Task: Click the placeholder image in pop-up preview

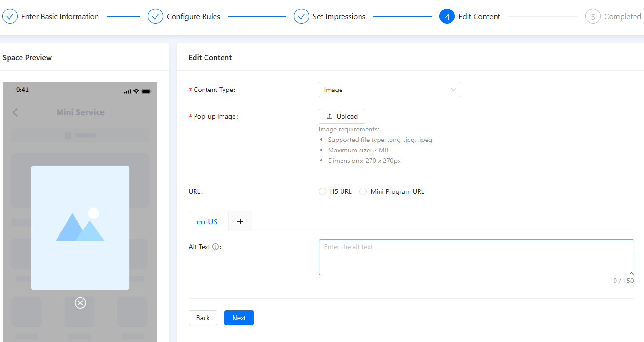Action: point(80,228)
